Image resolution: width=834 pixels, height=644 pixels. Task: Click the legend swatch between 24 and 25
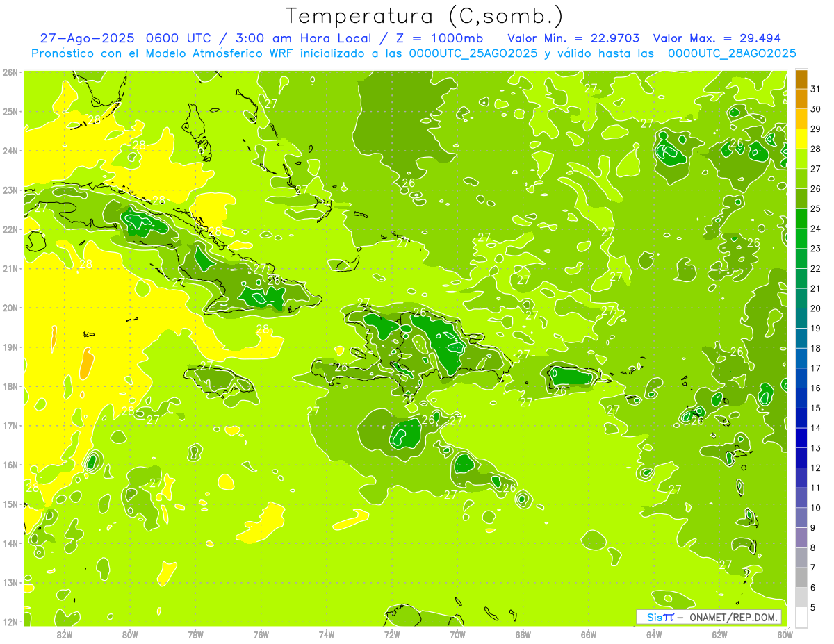[x=802, y=219]
